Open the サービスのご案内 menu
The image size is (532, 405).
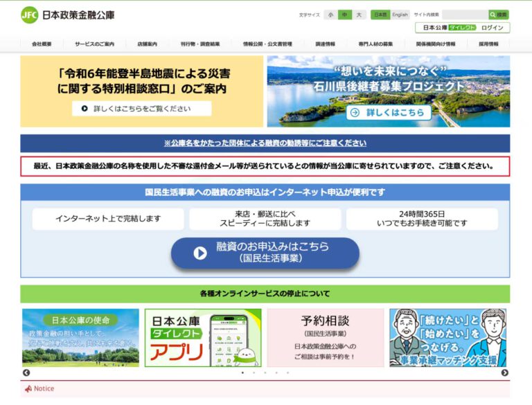tap(94, 44)
